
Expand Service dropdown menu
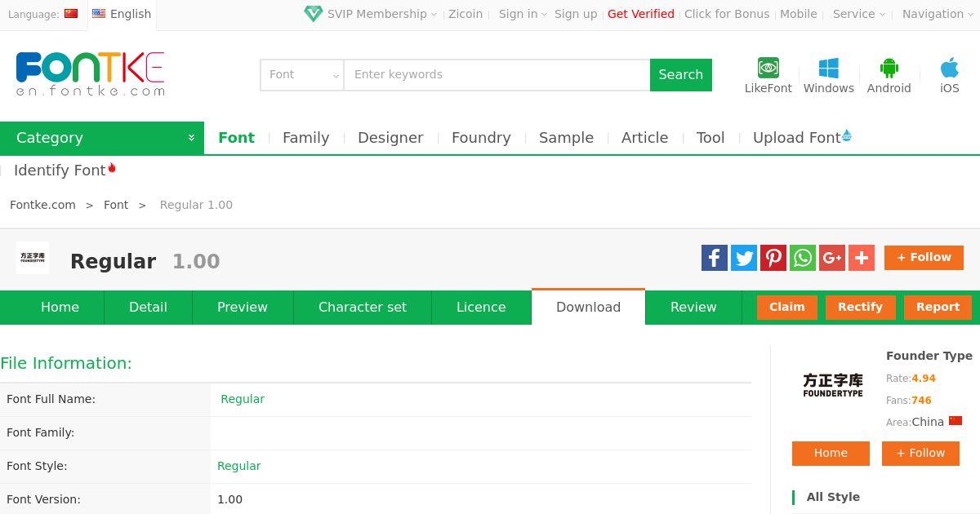click(x=859, y=14)
